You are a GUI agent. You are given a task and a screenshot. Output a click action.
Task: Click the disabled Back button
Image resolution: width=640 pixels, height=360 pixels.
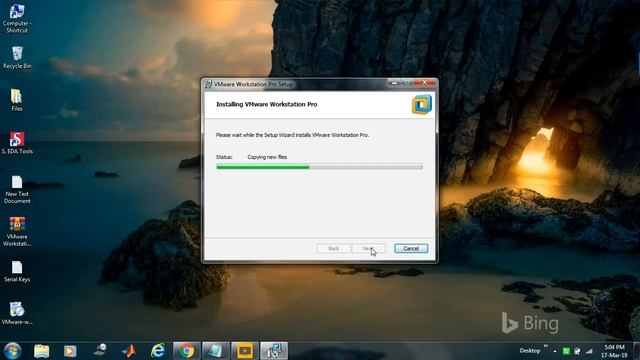coord(333,248)
